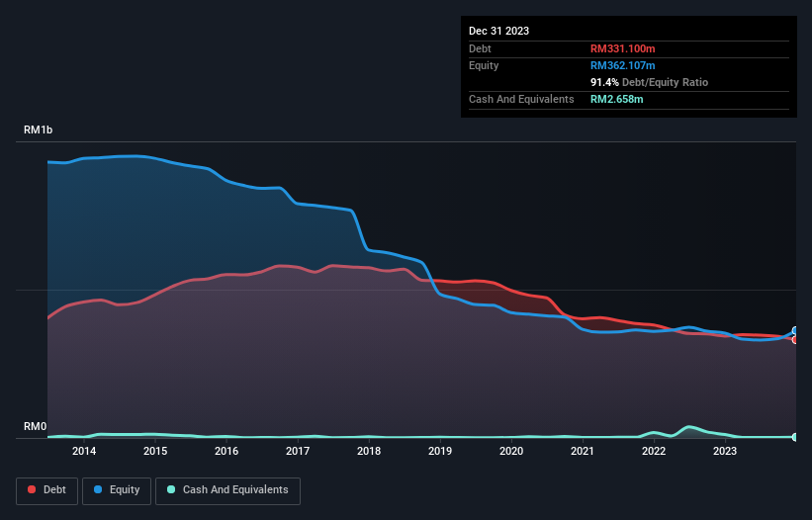
Task: Click the Dec 31 2023 tooltip date
Action: point(498,31)
